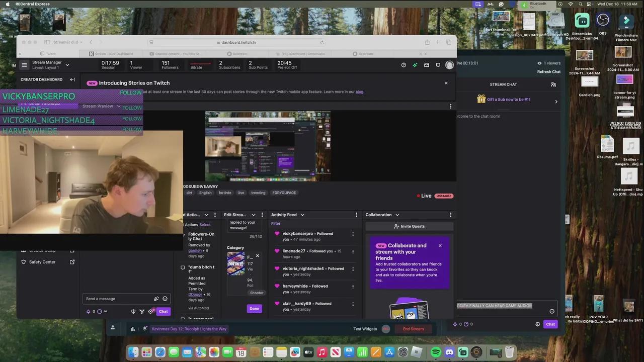Click the End Stream button
This screenshot has height=362, width=644.
(413, 329)
